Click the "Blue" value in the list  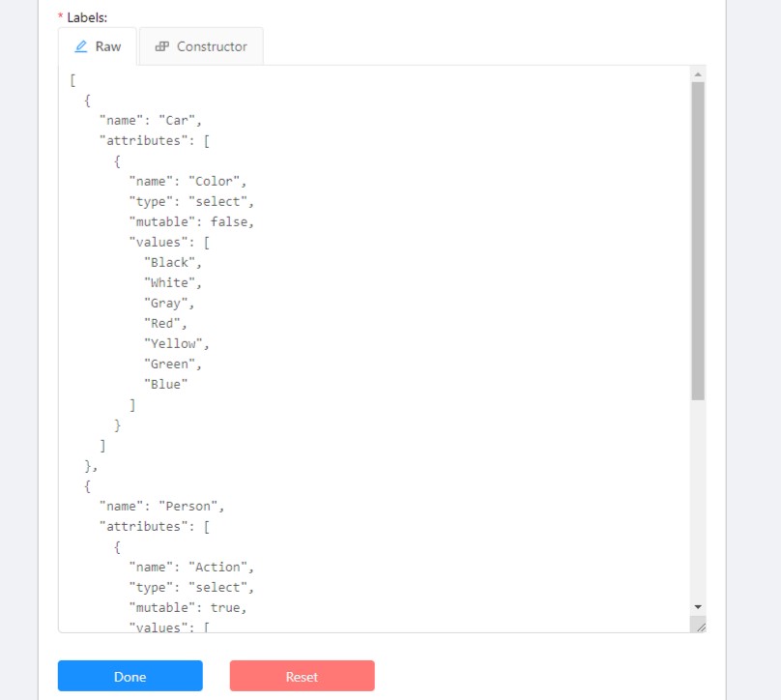click(x=165, y=384)
